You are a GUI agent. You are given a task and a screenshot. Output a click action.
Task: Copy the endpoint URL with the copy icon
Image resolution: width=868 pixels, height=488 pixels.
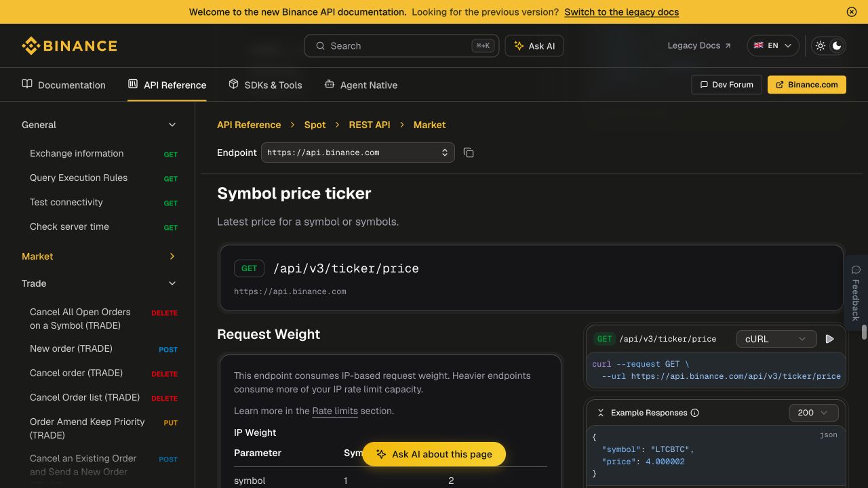(x=469, y=152)
